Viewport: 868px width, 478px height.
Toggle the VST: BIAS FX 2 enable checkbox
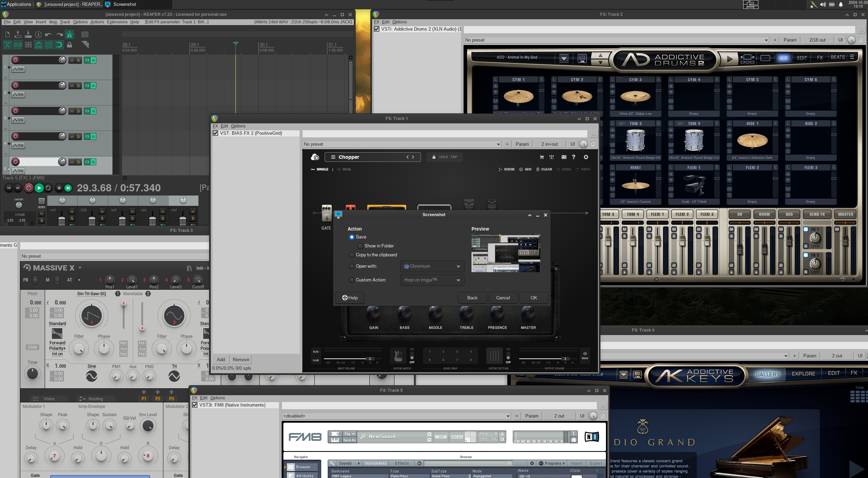coord(215,133)
